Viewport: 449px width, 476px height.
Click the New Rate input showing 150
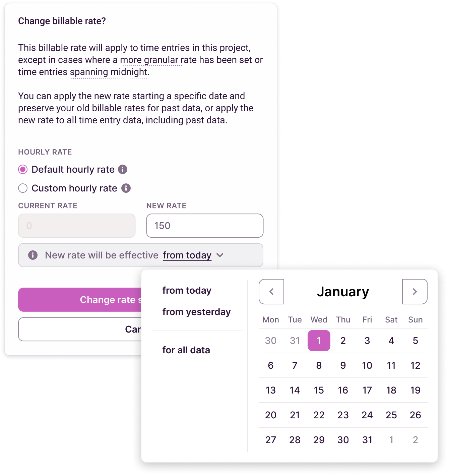click(x=205, y=226)
